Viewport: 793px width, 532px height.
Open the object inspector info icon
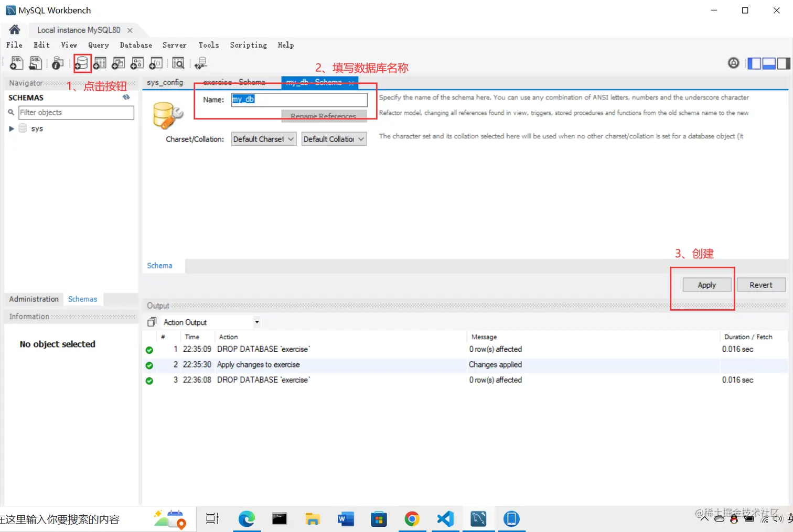tap(58, 63)
